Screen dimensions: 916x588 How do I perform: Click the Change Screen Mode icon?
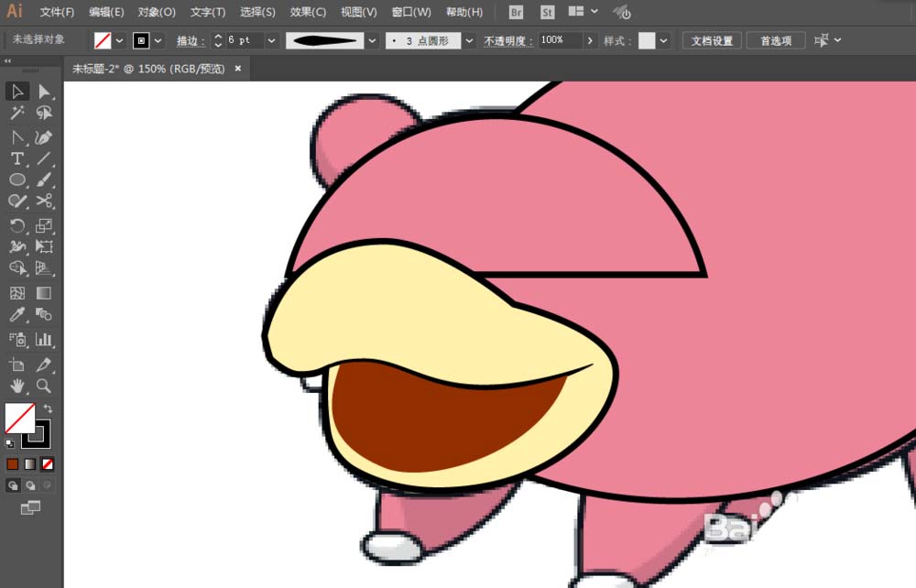click(x=30, y=508)
